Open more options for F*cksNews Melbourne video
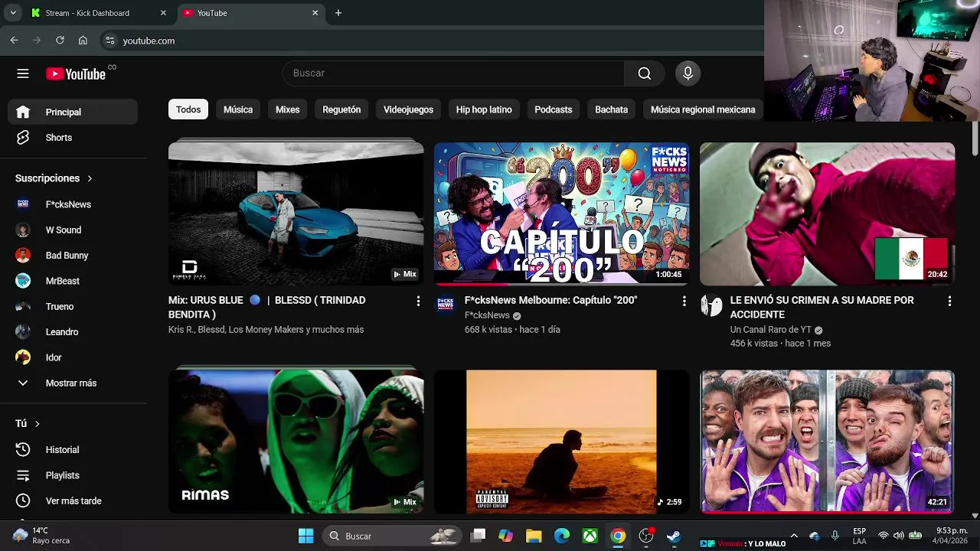 (x=684, y=302)
